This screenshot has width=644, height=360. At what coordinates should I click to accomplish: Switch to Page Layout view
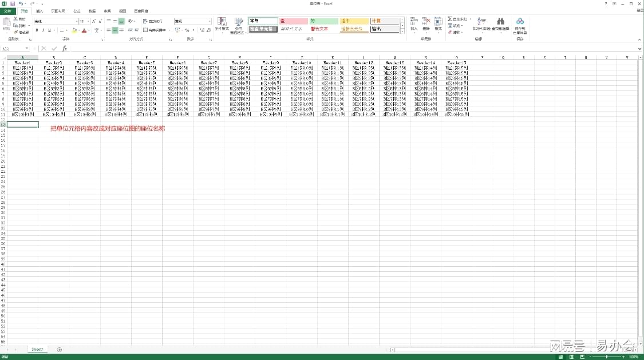[x=571, y=357]
